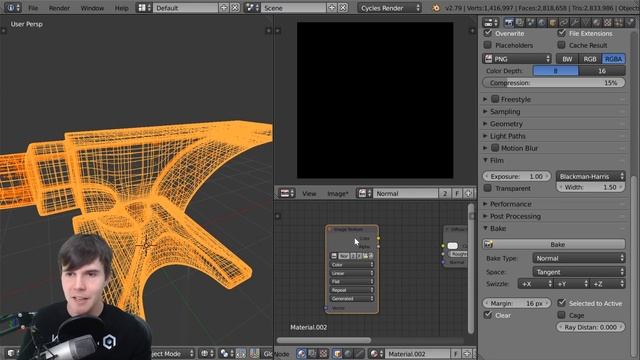Switch to Mesh Data properties tab
Image resolution: width=640 pixels, height=360 pixels.
pos(586,23)
